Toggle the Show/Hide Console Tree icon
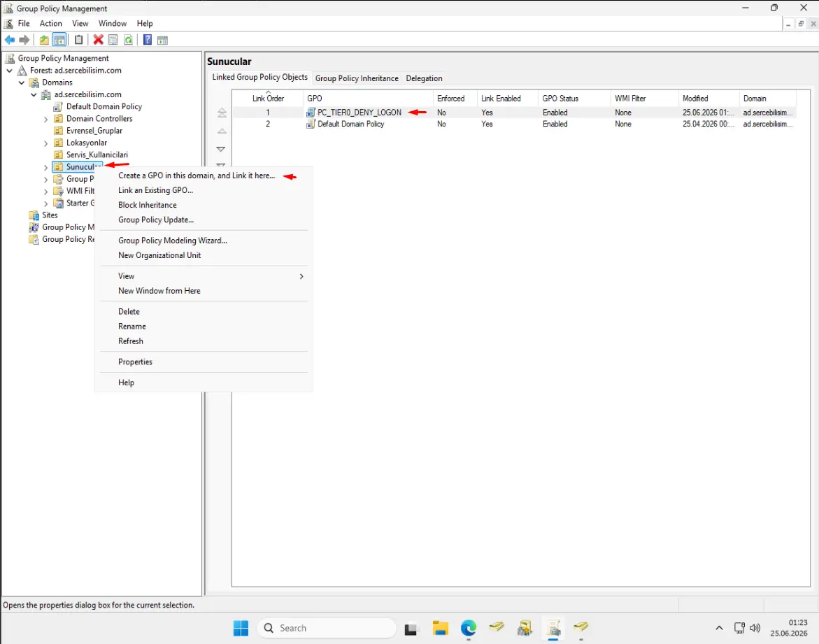 pos(59,40)
